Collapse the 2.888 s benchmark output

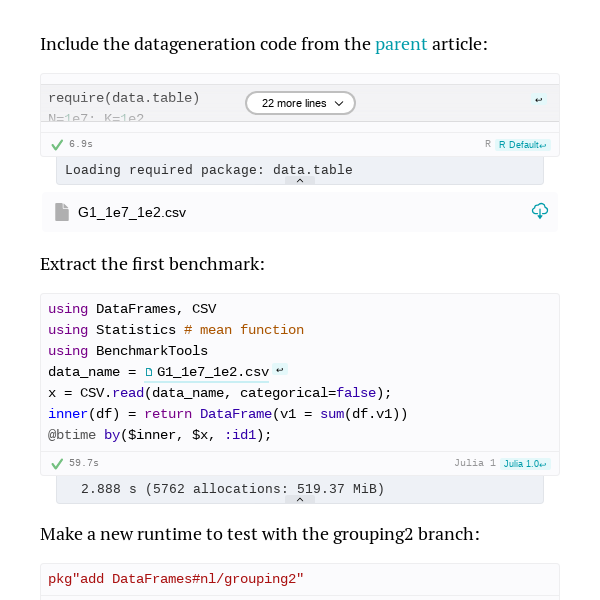pyautogui.click(x=300, y=499)
